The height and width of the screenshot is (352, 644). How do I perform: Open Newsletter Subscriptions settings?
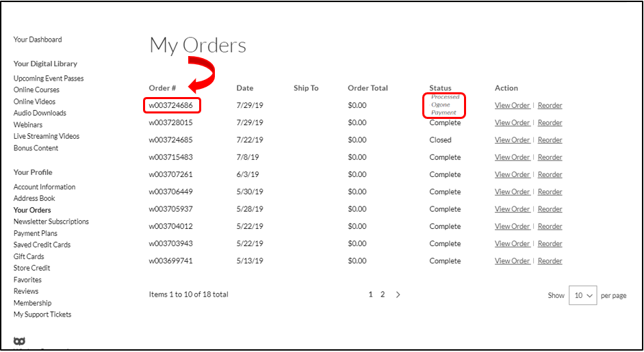click(51, 221)
